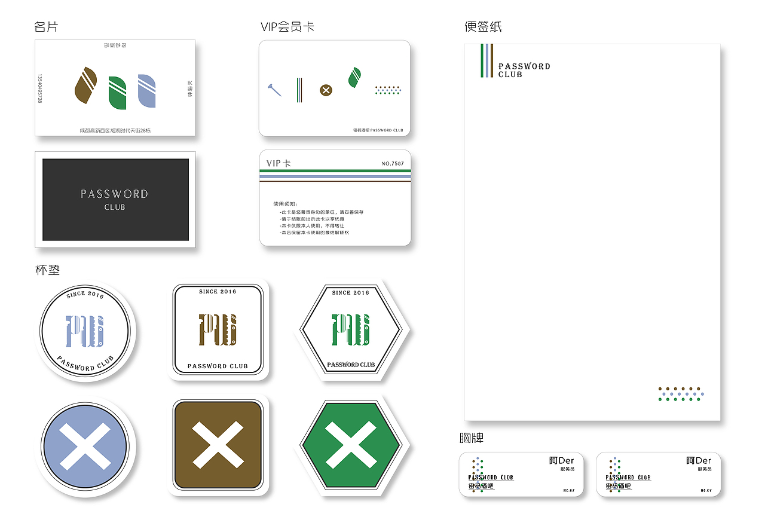The width and height of the screenshot is (765, 532).
Task: Select the blue circular X coaster
Action: pos(85,447)
